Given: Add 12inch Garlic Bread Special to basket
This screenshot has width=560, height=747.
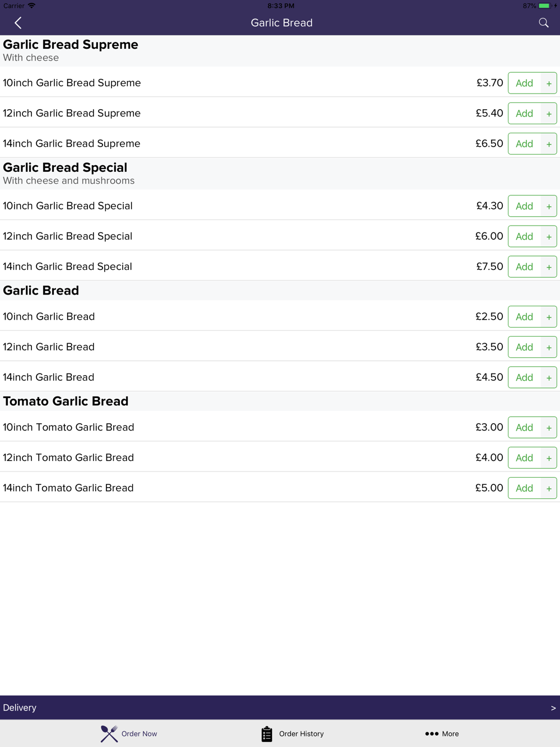Looking at the screenshot, I should coord(525,236).
